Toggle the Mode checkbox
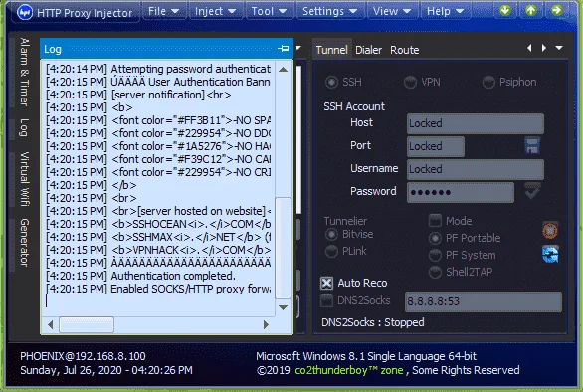This screenshot has height=392, width=583. [x=435, y=221]
